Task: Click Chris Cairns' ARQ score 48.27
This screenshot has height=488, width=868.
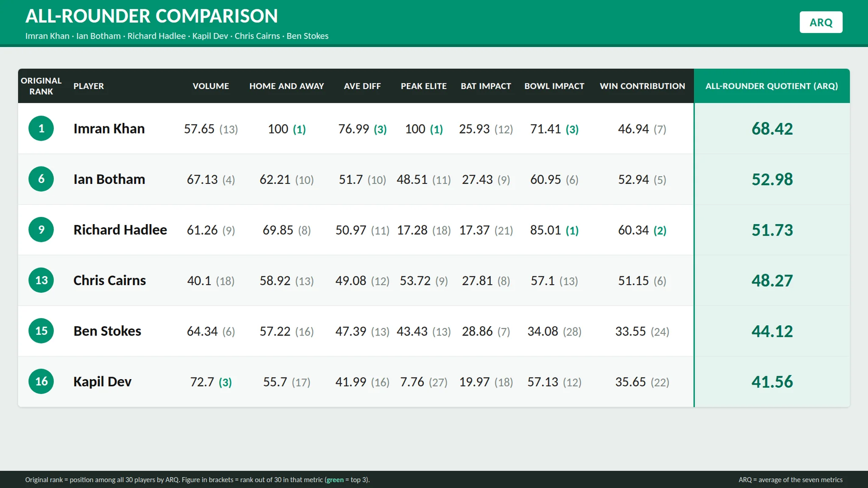Action: tap(772, 280)
